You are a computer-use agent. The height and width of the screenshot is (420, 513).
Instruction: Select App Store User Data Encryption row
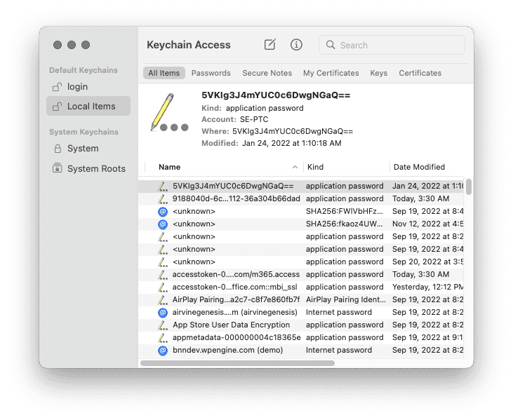coord(300,325)
